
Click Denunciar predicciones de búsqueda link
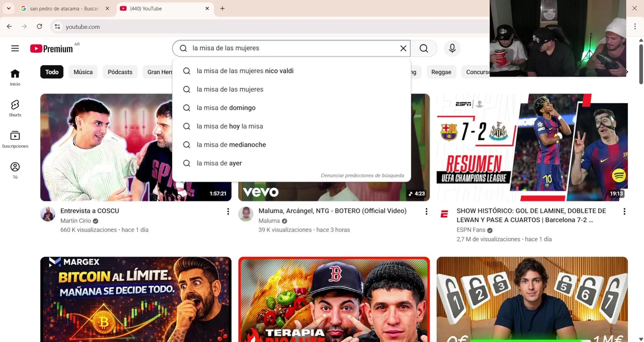point(362,175)
